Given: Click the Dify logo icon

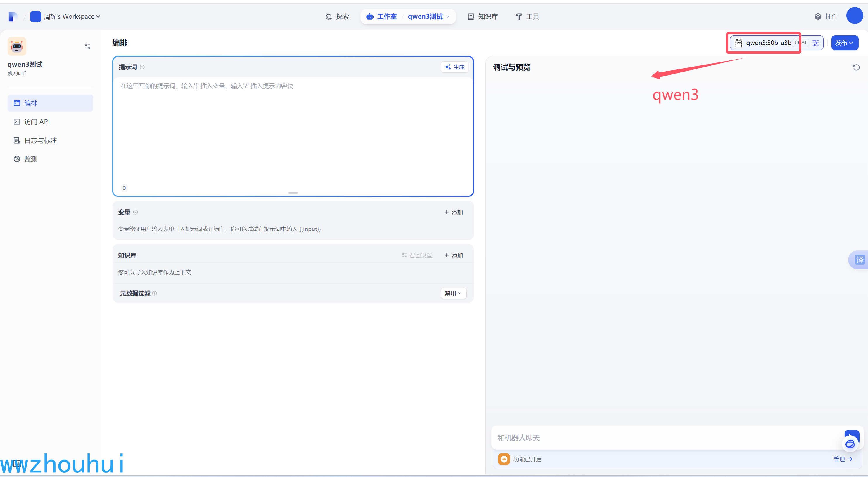Looking at the screenshot, I should tap(13, 17).
